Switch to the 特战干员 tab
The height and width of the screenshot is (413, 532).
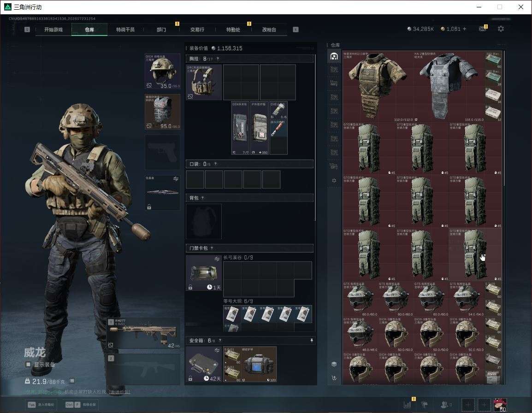(x=125, y=29)
